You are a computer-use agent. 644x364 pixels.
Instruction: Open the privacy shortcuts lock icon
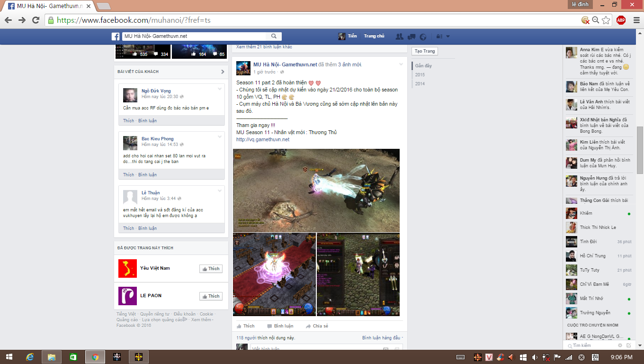point(439,36)
